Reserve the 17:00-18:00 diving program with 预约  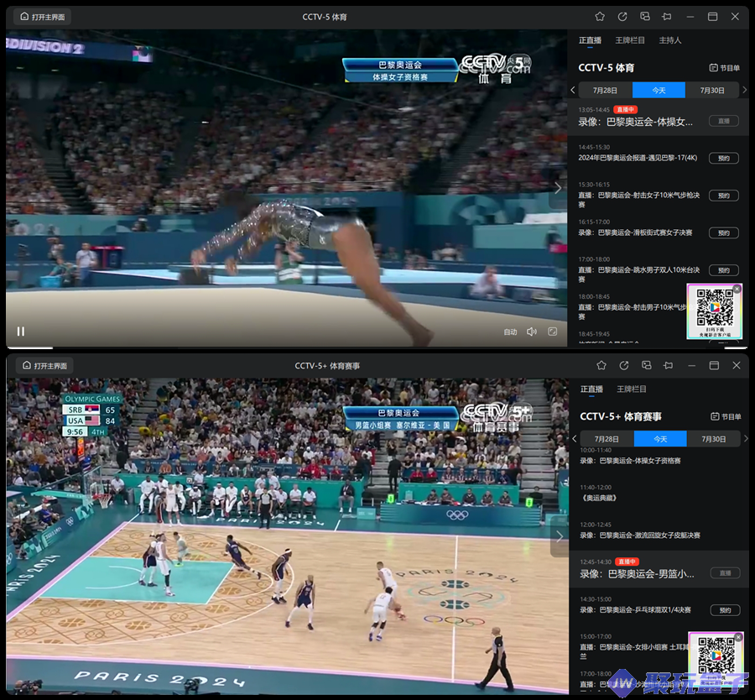click(x=724, y=270)
